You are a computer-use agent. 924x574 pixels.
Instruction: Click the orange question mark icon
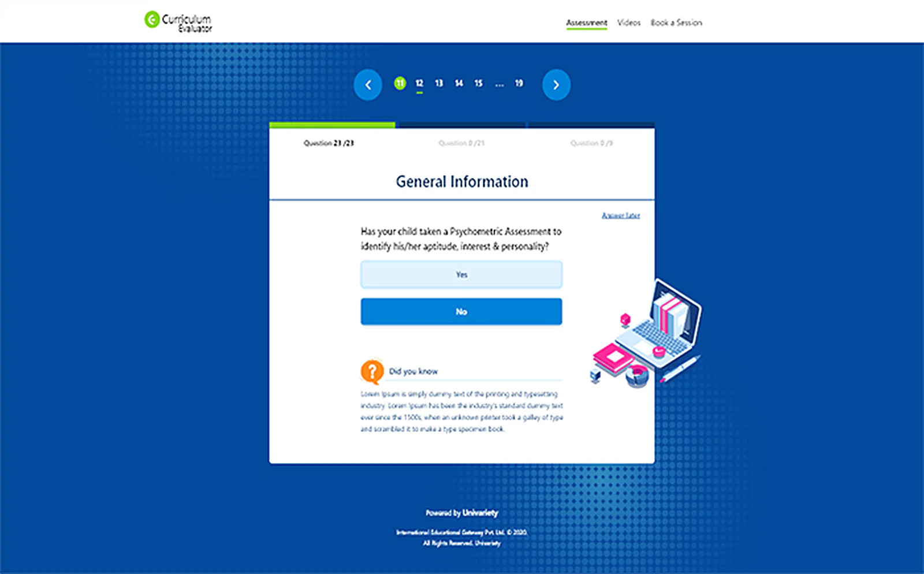click(x=372, y=371)
